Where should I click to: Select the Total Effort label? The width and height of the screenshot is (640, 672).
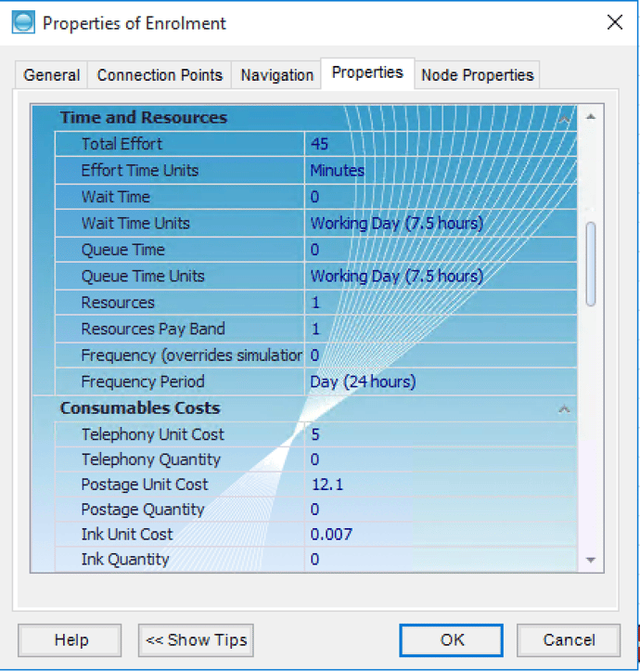click(x=122, y=144)
